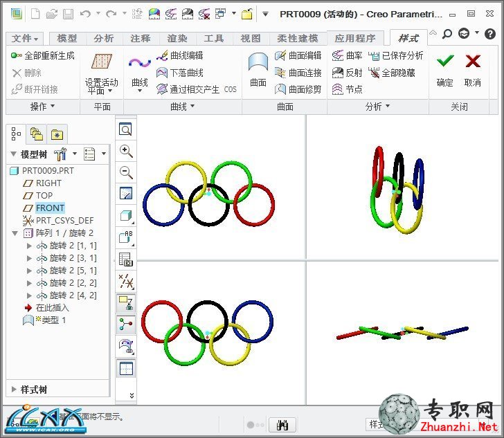Click the Open file icon
This screenshot has height=438, width=504.
pos(52,14)
